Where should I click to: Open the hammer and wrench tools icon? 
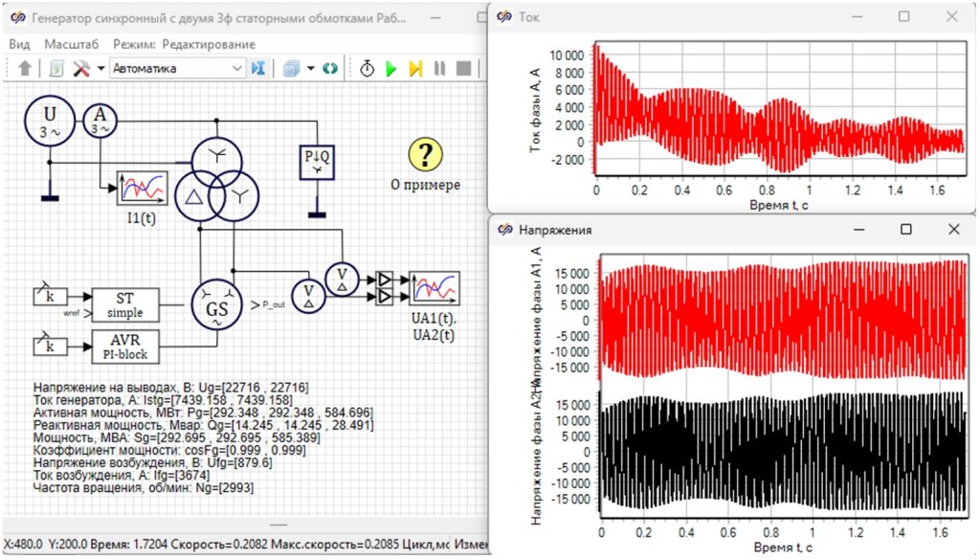81,68
